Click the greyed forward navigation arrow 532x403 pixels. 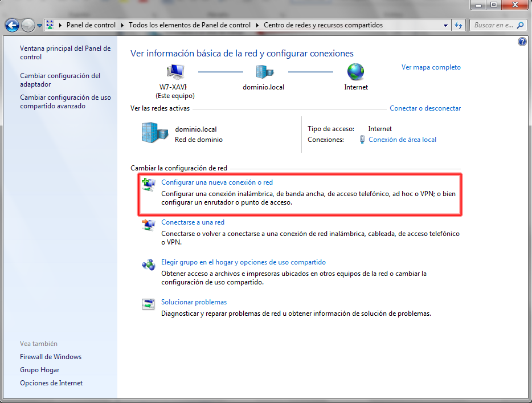coord(28,26)
